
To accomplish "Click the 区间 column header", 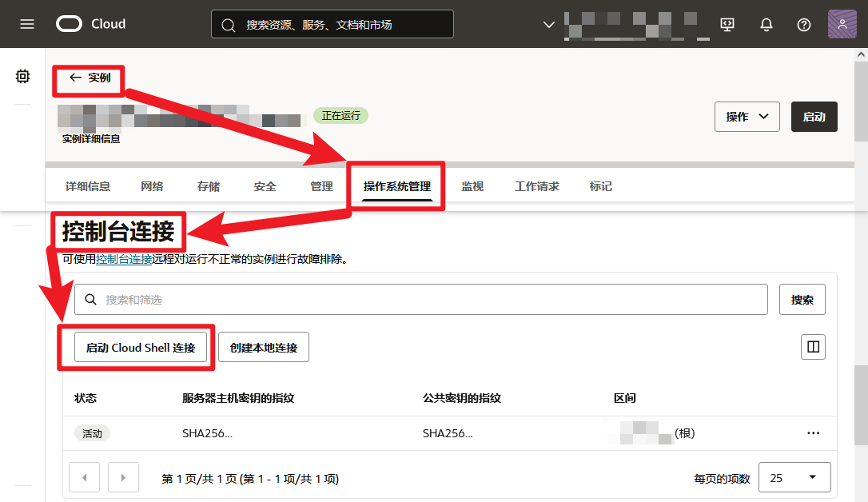I will 624,398.
